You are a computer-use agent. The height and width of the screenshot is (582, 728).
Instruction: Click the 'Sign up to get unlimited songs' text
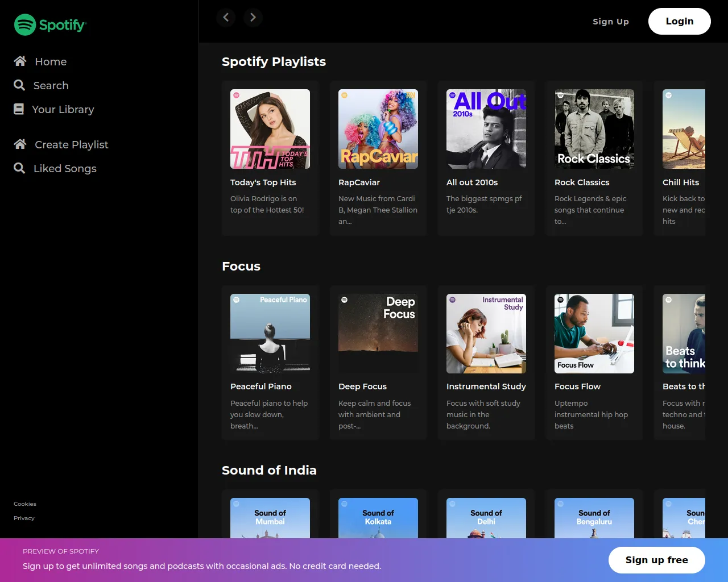coord(202,566)
